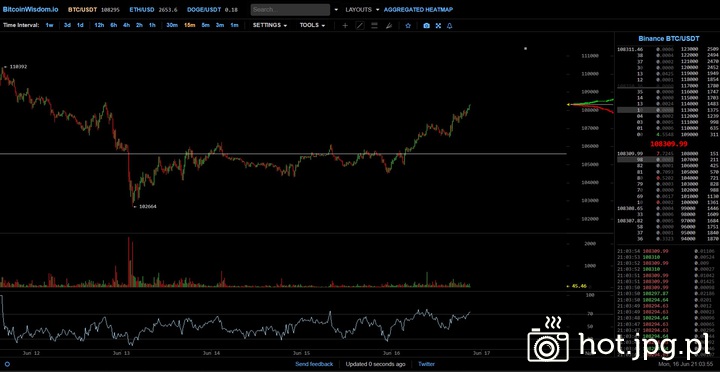
Task: Go to BitcoinWisdom.io home logo
Action: [30, 10]
